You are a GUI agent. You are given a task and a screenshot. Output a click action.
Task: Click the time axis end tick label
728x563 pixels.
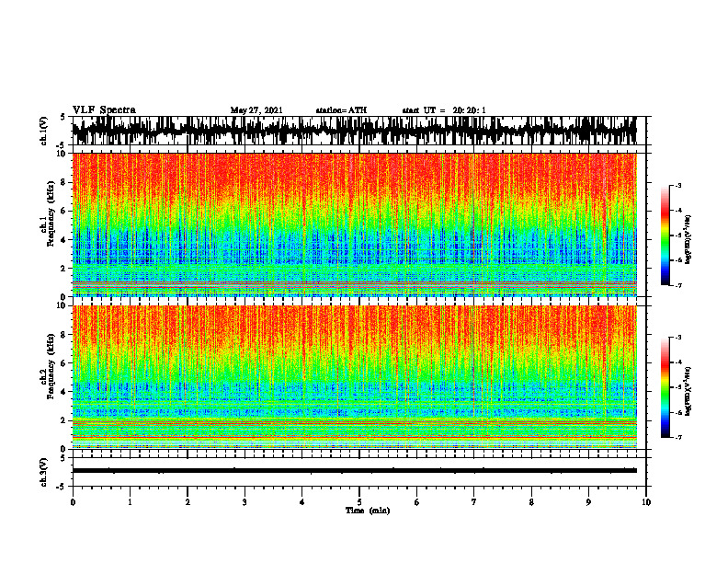click(646, 502)
